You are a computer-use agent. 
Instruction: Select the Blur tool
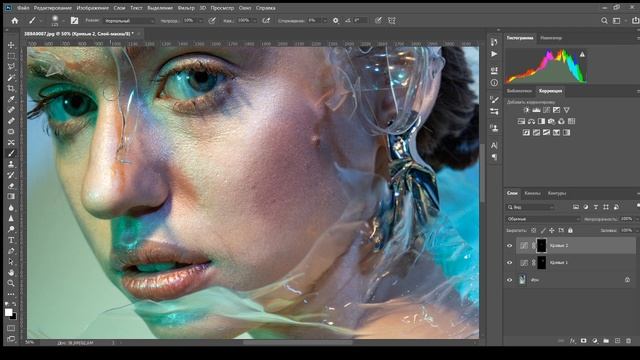point(11,207)
